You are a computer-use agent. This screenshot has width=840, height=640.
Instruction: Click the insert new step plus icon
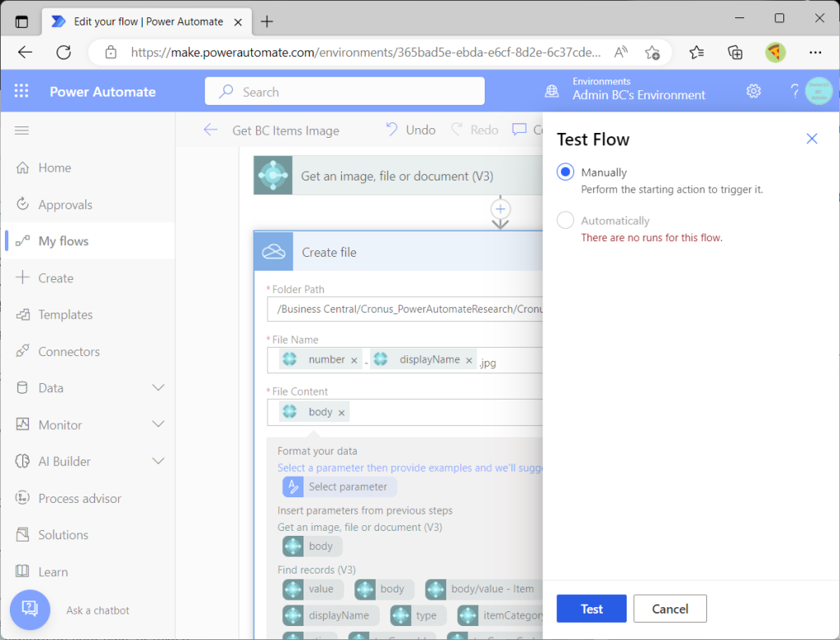pyautogui.click(x=500, y=209)
